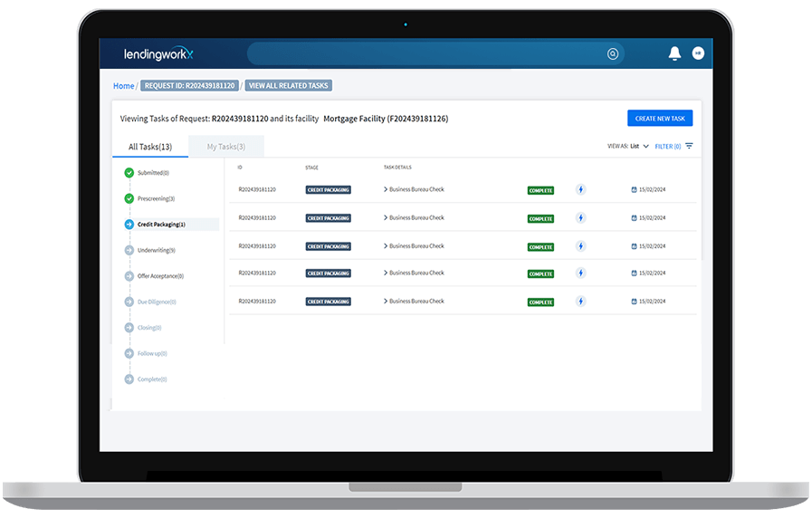
Task: Click the calendar icon in first task row
Action: coord(635,190)
